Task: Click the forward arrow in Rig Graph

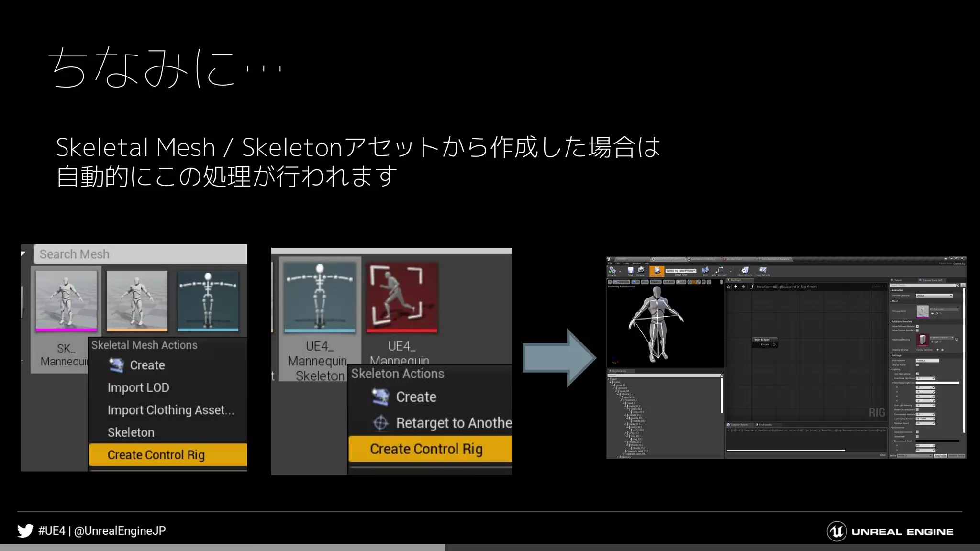Action: [x=743, y=287]
